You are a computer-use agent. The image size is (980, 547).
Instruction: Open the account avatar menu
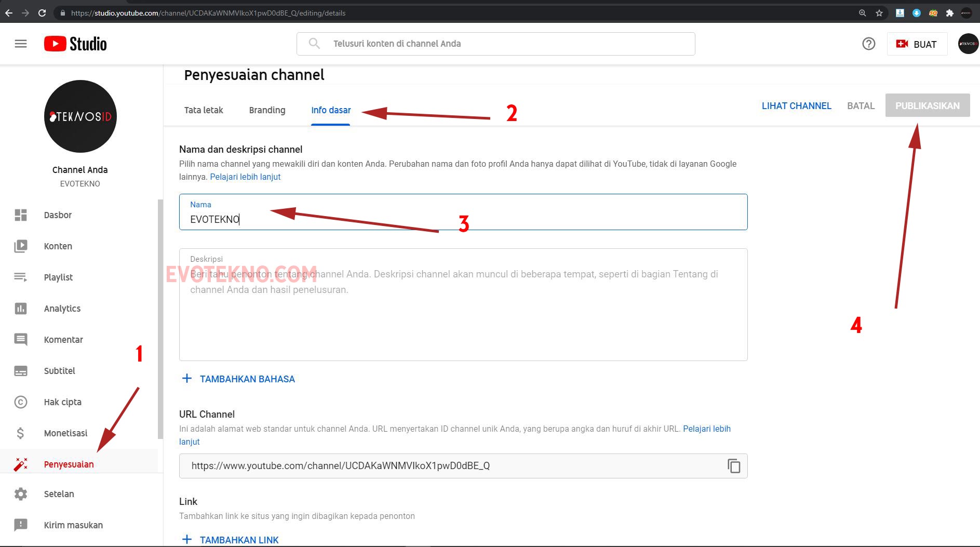point(968,44)
